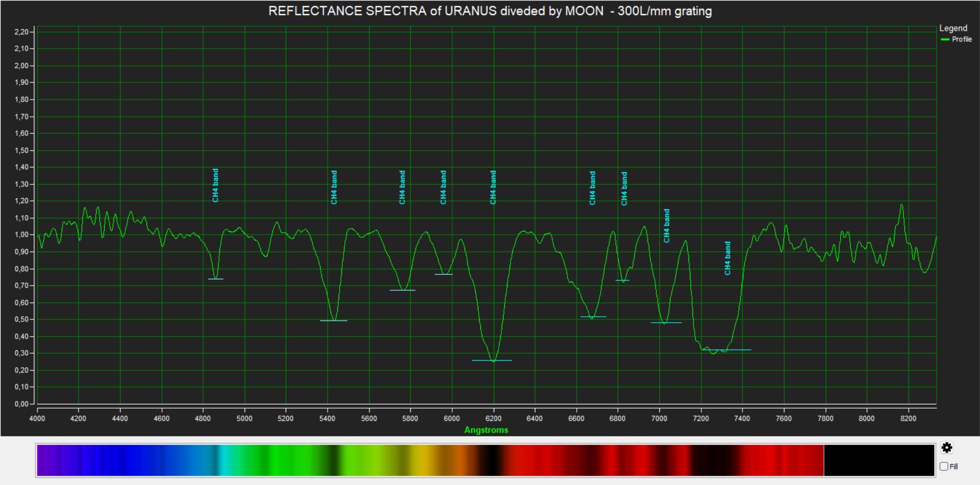
Task: Click the Angstroms axis label
Action: tap(486, 430)
